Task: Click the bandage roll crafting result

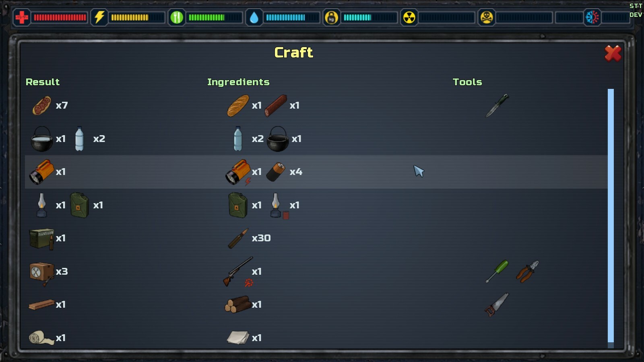Action: point(41,338)
